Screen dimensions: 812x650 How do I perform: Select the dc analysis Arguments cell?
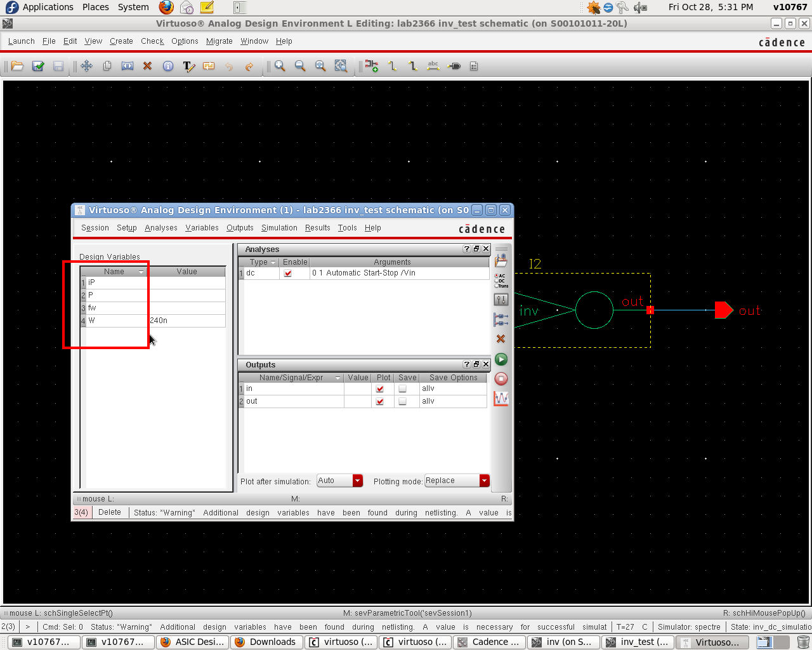pyautogui.click(x=399, y=273)
